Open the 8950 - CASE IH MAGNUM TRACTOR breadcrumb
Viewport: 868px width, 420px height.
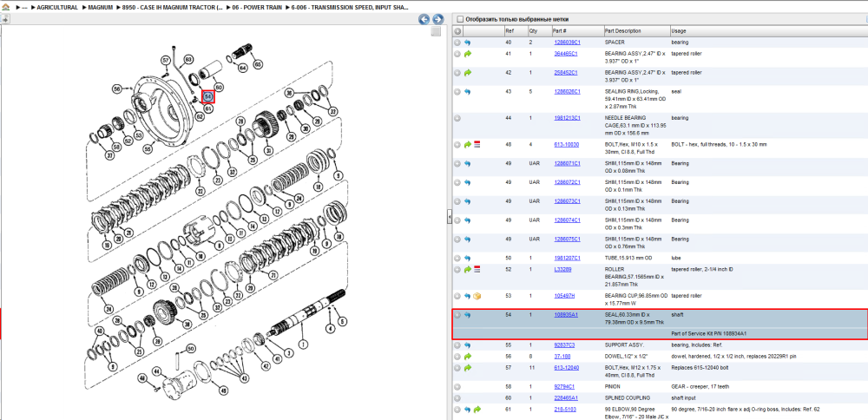coord(172,8)
